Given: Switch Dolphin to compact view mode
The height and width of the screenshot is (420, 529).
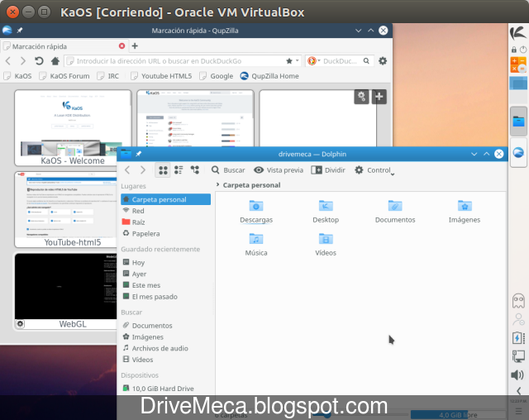Looking at the screenshot, I should click(179, 170).
